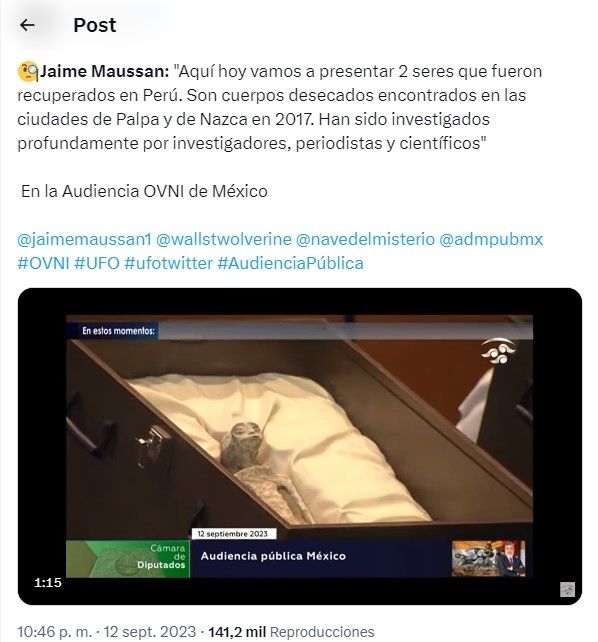
Task: Open the @admpubmx profile mention
Action: (491, 239)
